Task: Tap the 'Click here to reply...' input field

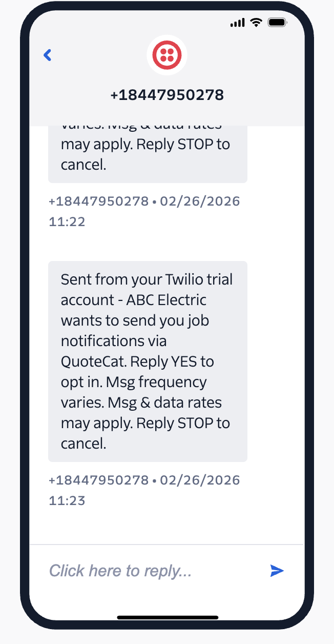Action: pyautogui.click(x=120, y=571)
